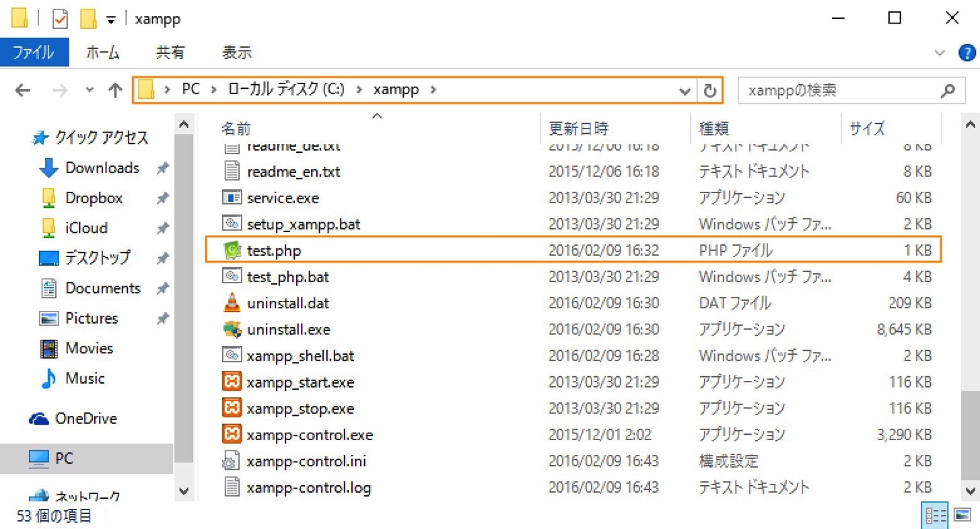Open Downloads in quick access

coord(102,168)
